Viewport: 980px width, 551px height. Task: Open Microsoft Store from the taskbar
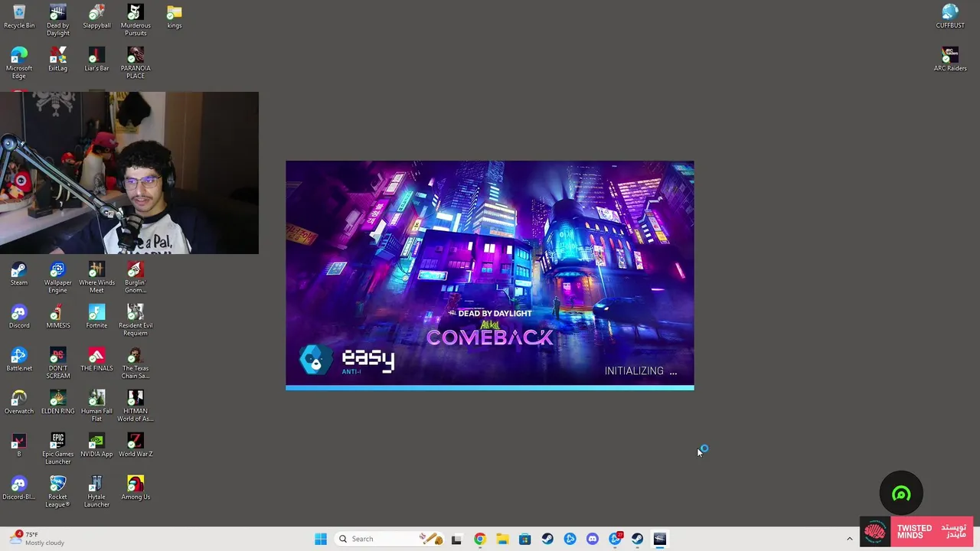pos(524,539)
